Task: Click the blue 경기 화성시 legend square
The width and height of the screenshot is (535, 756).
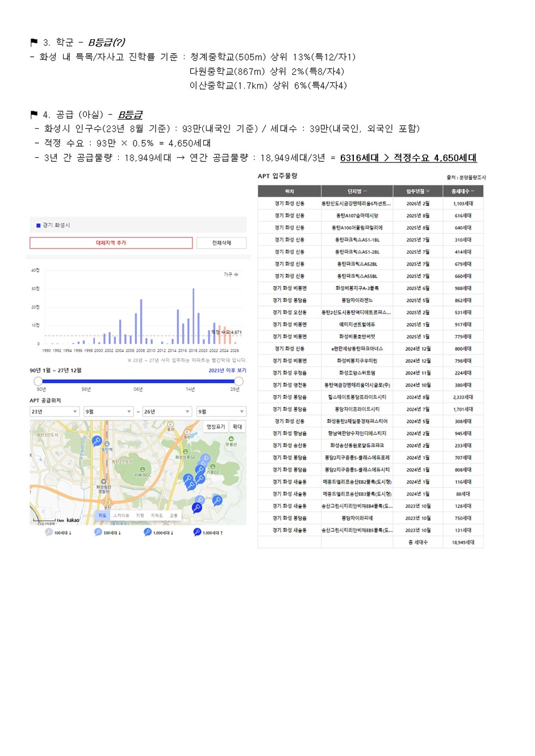Action: [x=39, y=225]
